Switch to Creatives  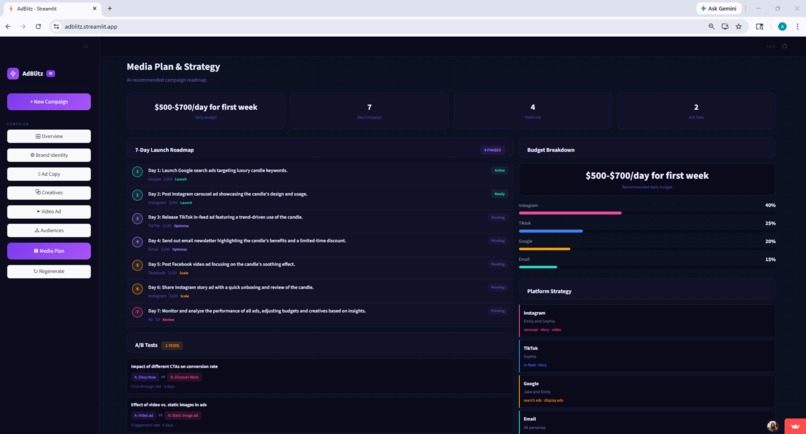coord(49,193)
